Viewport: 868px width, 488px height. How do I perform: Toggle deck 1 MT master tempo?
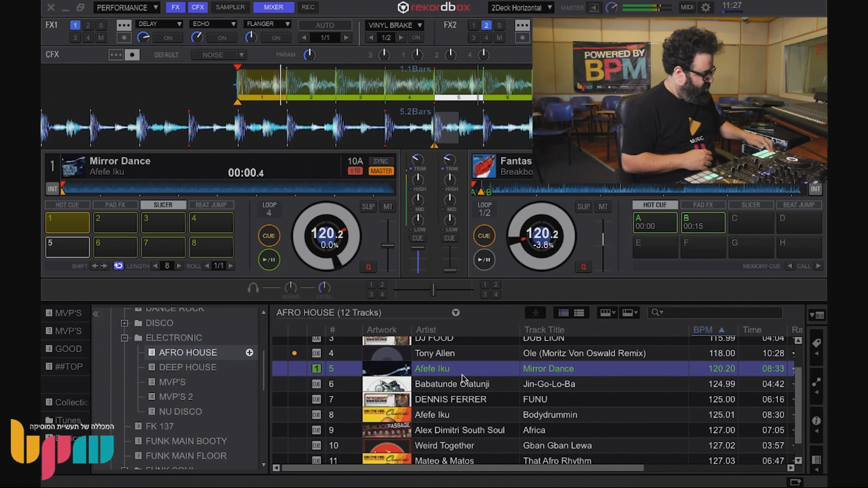click(x=388, y=207)
